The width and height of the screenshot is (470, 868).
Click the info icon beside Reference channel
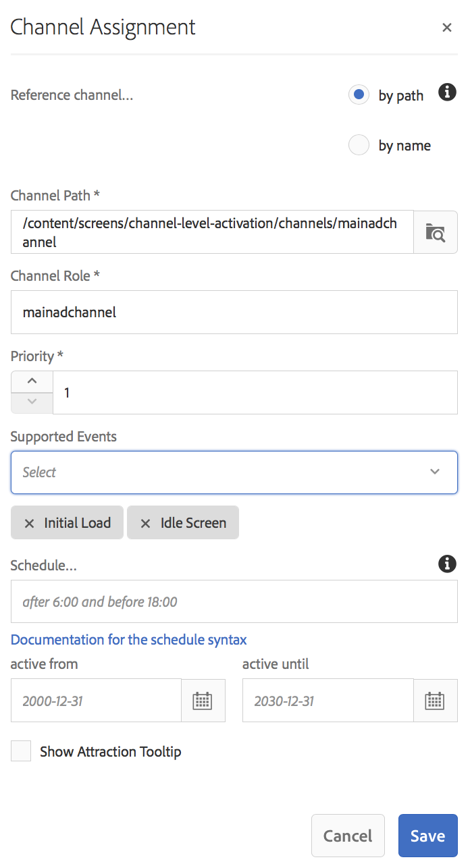coord(447,92)
